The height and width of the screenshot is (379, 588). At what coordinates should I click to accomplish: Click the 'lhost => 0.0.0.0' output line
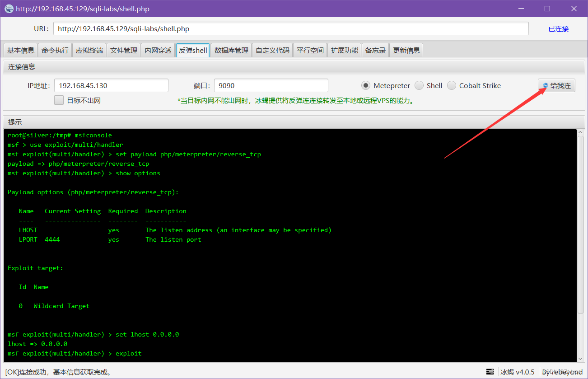click(x=37, y=344)
